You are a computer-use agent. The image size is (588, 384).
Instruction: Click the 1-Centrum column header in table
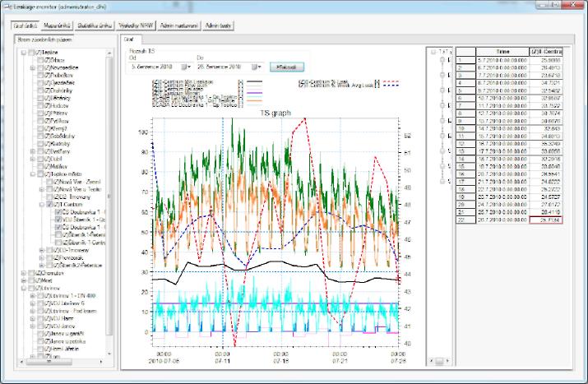[546, 52]
